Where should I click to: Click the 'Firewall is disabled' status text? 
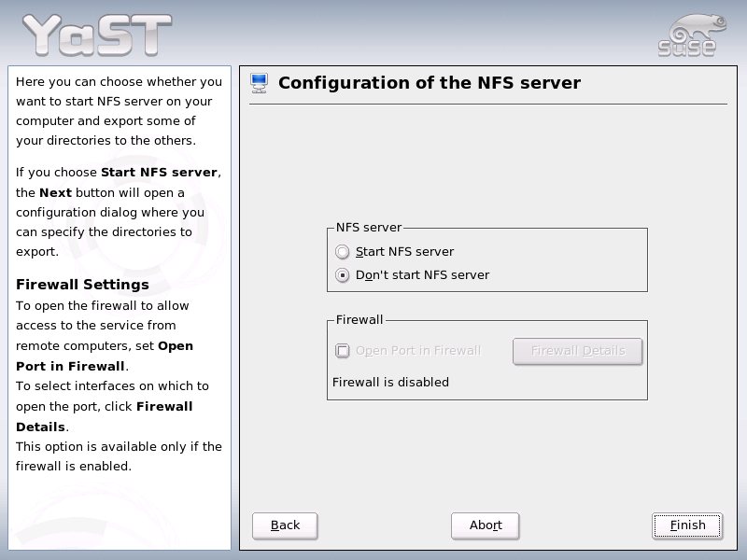(x=390, y=383)
